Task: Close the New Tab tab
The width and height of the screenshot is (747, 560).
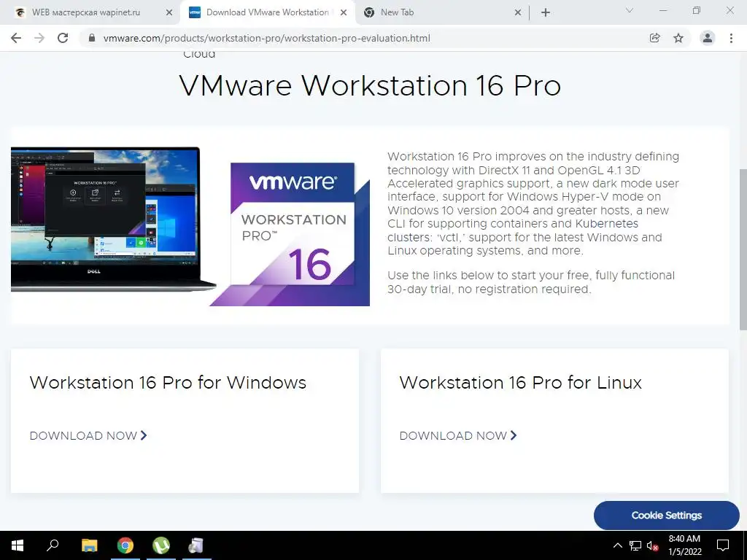Action: (x=518, y=13)
